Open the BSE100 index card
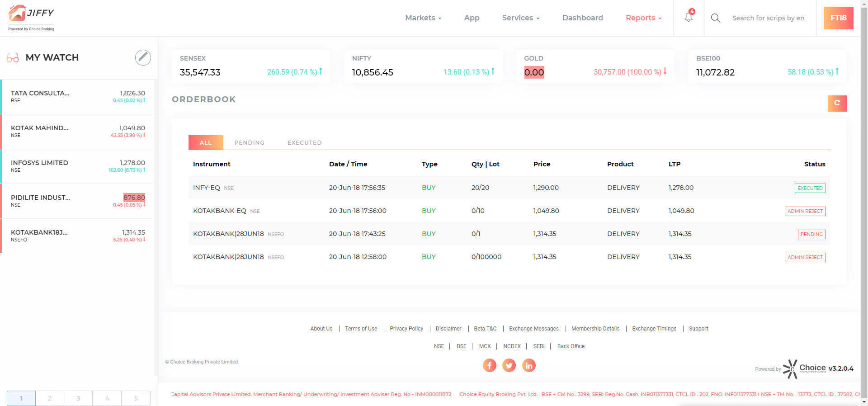 point(768,66)
